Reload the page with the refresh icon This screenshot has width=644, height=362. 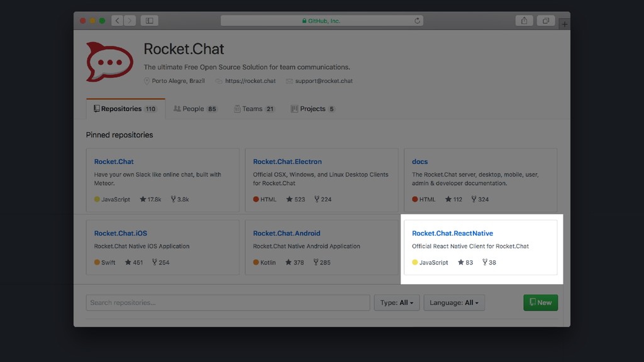417,21
